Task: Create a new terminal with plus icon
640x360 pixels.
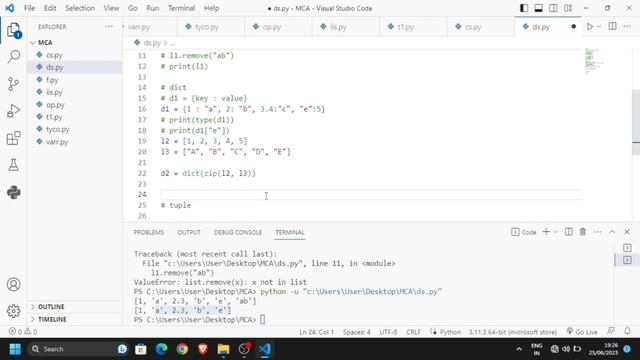Action: coord(546,232)
